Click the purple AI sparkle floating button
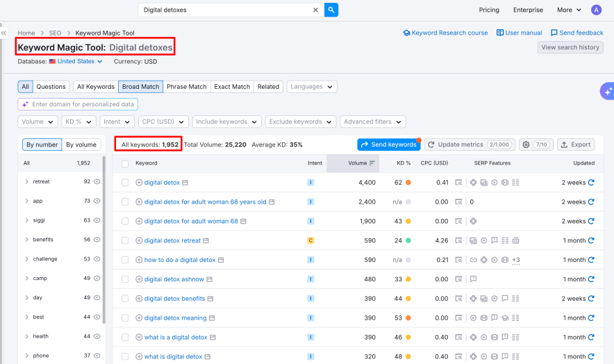Viewport: 614px width, 364px height. (607, 91)
